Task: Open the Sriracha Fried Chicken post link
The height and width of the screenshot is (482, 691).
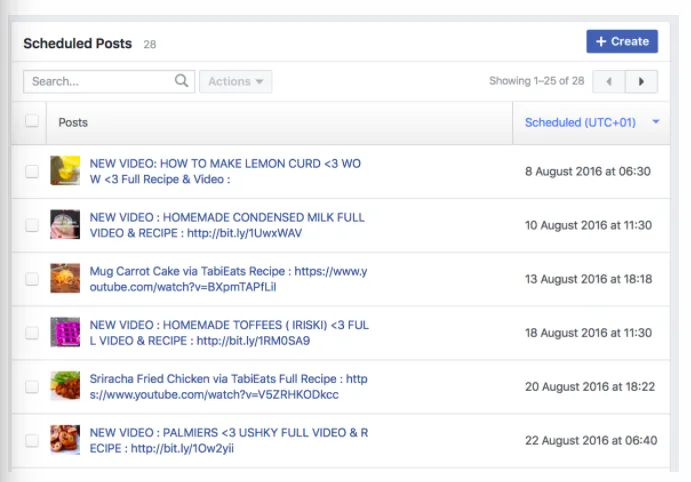Action: pos(228,386)
